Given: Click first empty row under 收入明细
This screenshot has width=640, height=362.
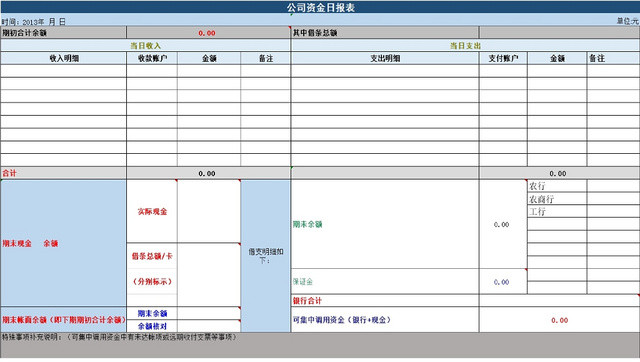Looking at the screenshot, I should (63, 71).
